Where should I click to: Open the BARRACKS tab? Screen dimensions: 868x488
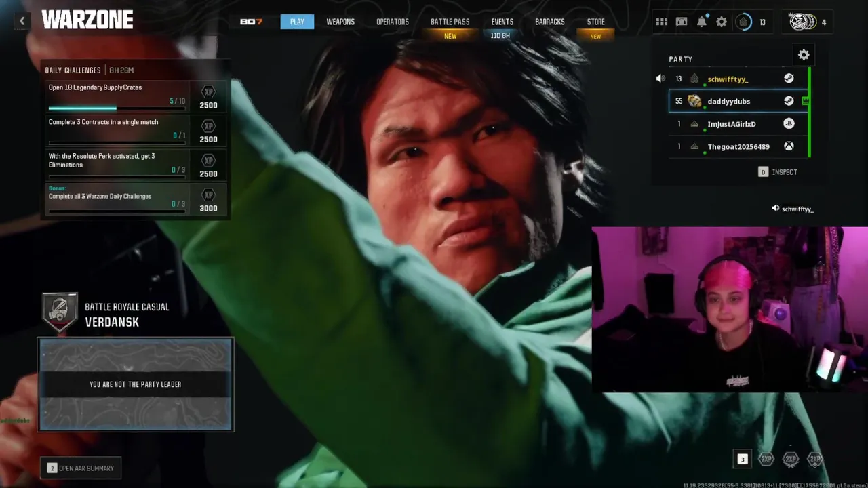click(x=550, y=22)
